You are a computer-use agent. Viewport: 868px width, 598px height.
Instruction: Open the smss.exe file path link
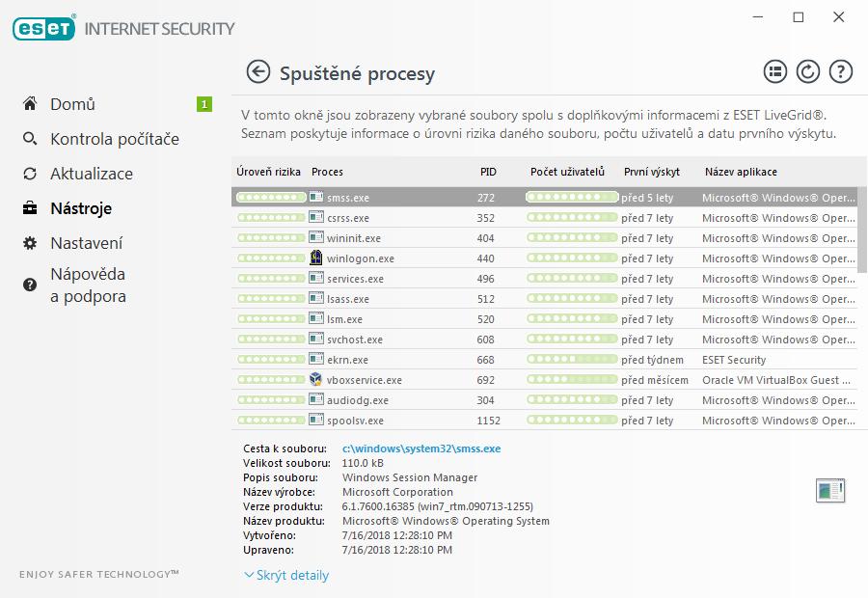point(421,448)
